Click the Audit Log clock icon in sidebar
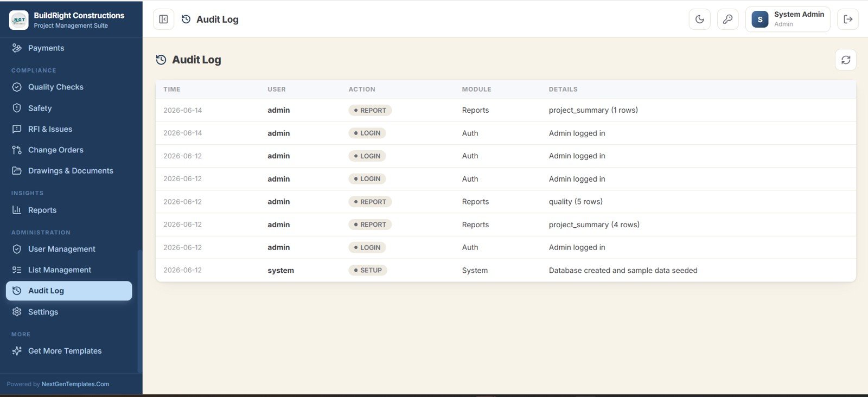Screen dimensions: 868x397 click(17, 291)
